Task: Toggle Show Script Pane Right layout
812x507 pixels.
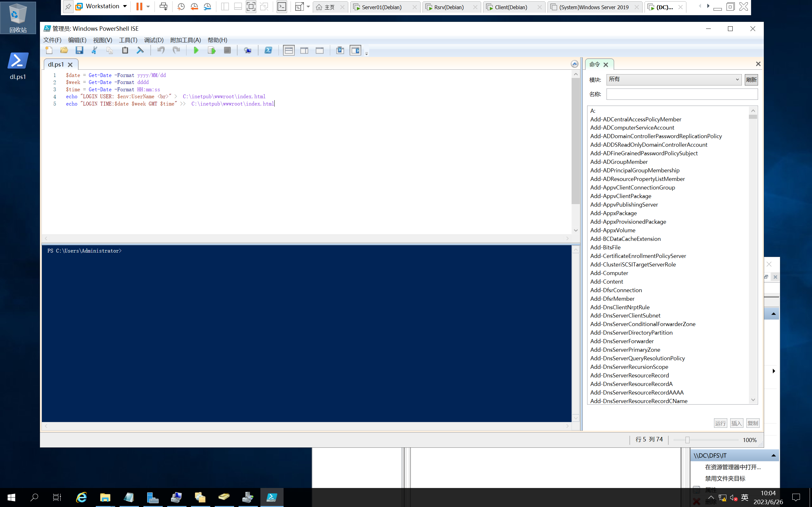Action: tap(304, 50)
